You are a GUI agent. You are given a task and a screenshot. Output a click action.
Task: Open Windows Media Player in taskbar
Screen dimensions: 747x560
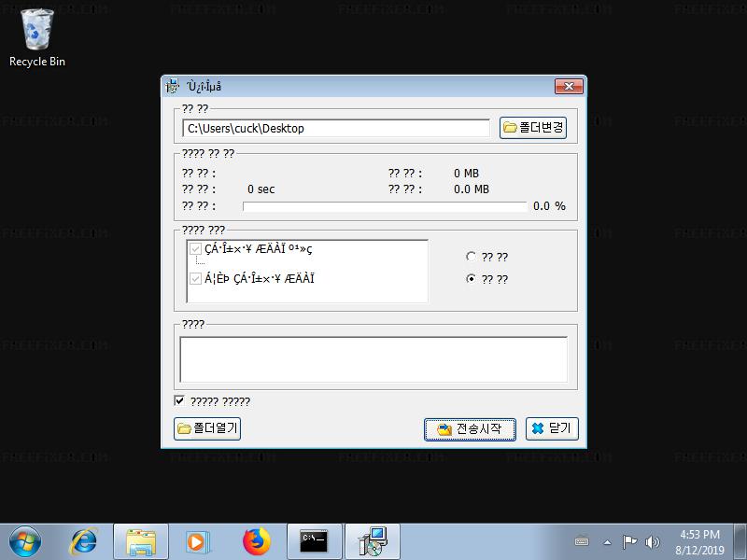tap(197, 540)
